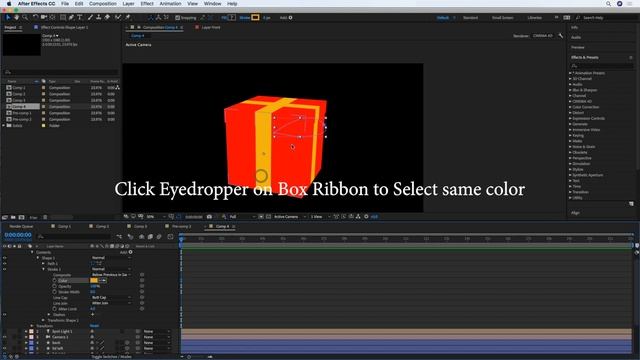
Task: Collapse the Shape 1 group
Action: pyautogui.click(x=38, y=258)
